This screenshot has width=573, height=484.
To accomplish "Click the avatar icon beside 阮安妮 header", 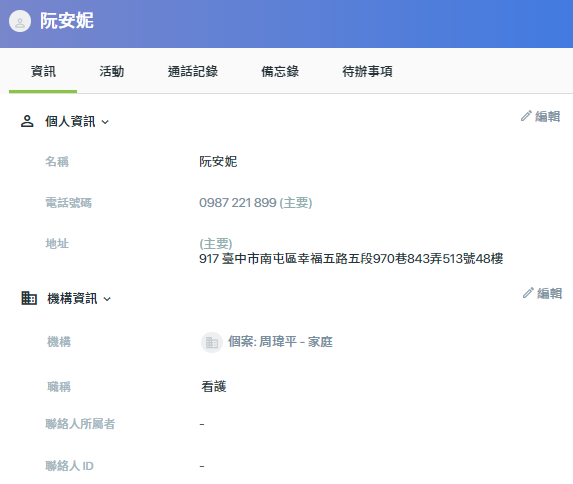I will [x=20, y=21].
